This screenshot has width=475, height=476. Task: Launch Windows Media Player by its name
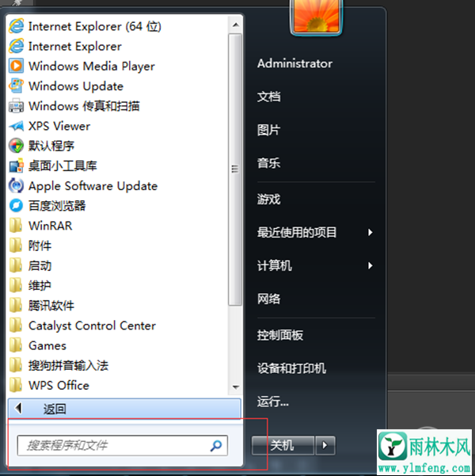pos(92,67)
